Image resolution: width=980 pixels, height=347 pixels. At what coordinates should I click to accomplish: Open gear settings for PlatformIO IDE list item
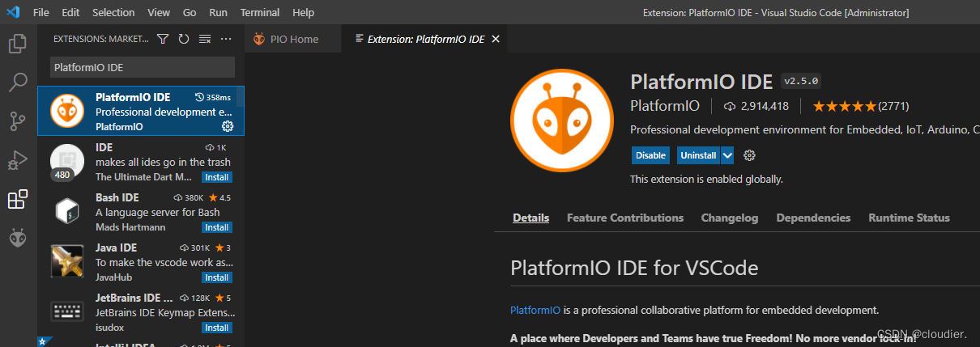tap(228, 126)
